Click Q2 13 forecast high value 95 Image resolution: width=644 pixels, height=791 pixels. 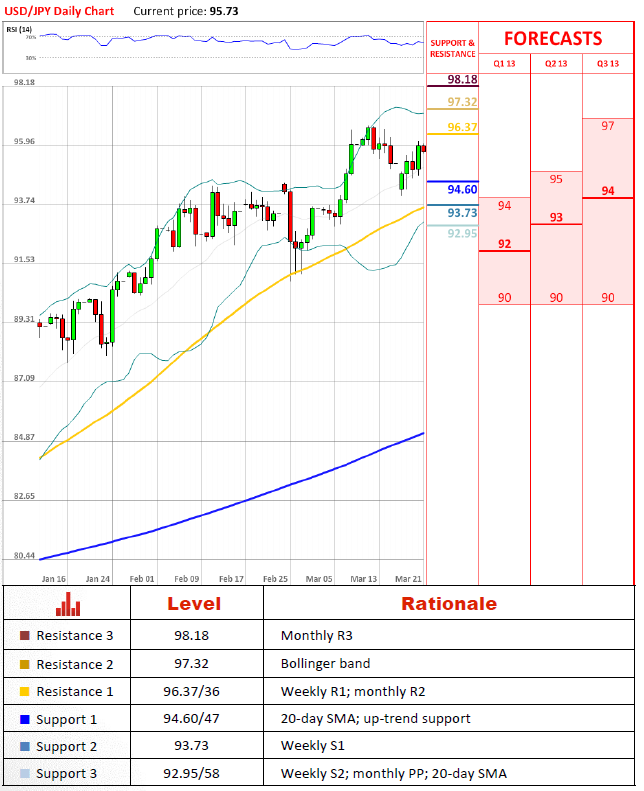(x=556, y=179)
